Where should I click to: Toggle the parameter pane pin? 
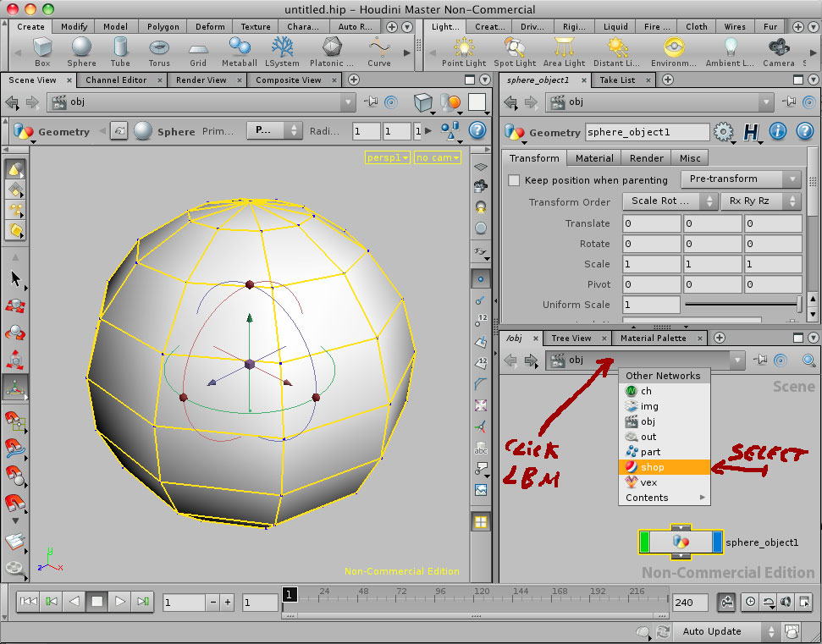pos(790,102)
